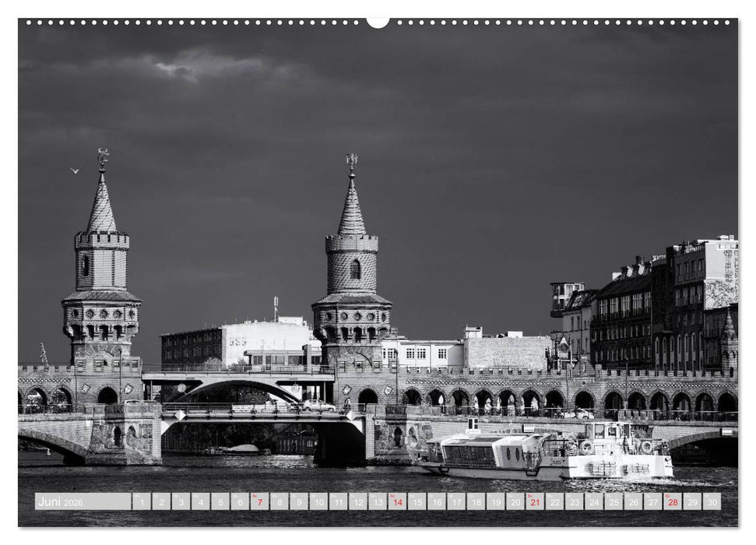Click the gray bar containing the date row
Viewport: 756px width, 545px height.
pyautogui.click(x=378, y=503)
